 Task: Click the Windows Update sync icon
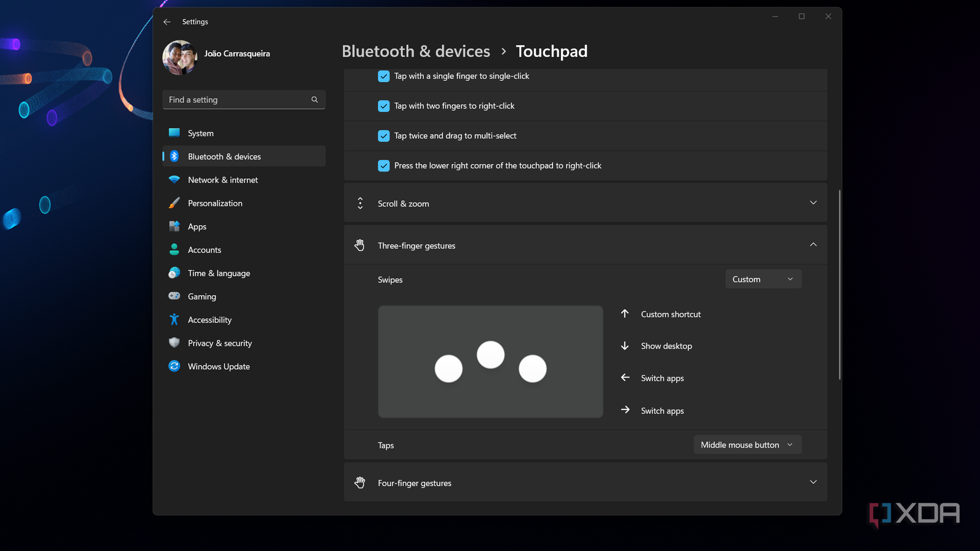pos(175,366)
